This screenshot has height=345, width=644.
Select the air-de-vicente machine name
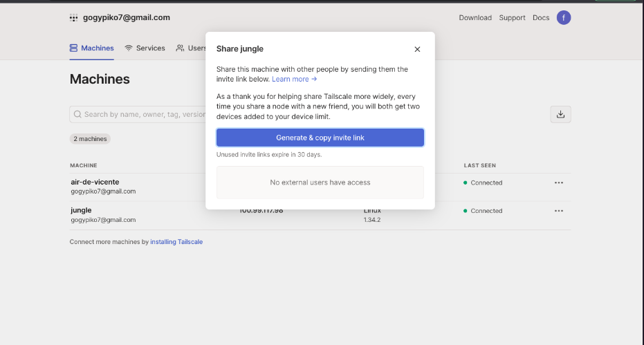[x=95, y=182]
